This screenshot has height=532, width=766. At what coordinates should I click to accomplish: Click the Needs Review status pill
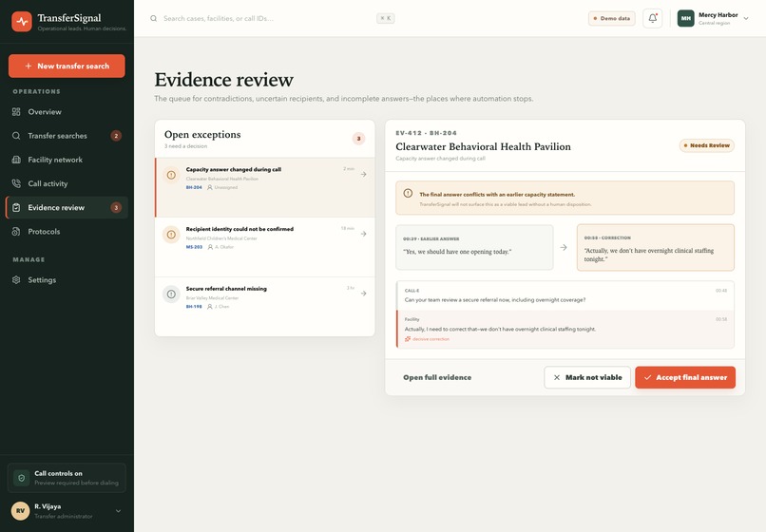tap(706, 145)
